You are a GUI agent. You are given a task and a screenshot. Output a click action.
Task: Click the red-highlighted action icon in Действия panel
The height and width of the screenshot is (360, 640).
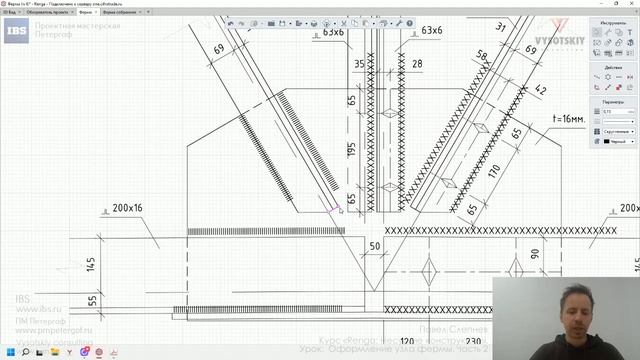coord(619,87)
